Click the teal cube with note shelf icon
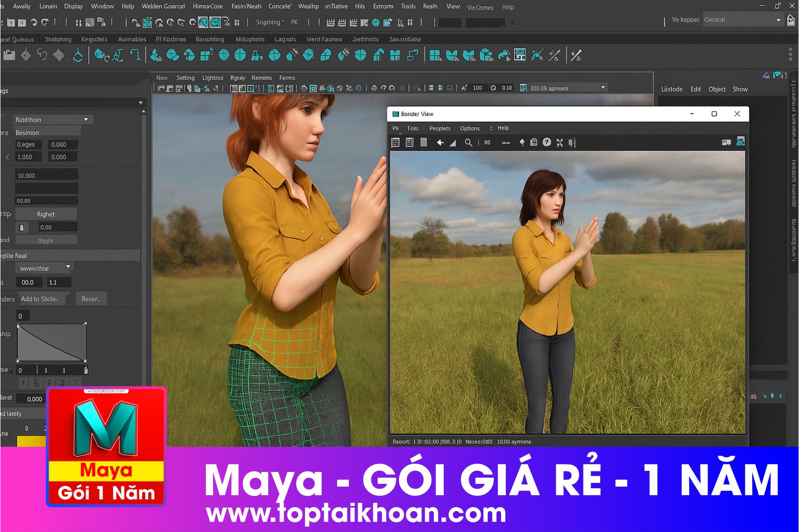 tap(206, 55)
